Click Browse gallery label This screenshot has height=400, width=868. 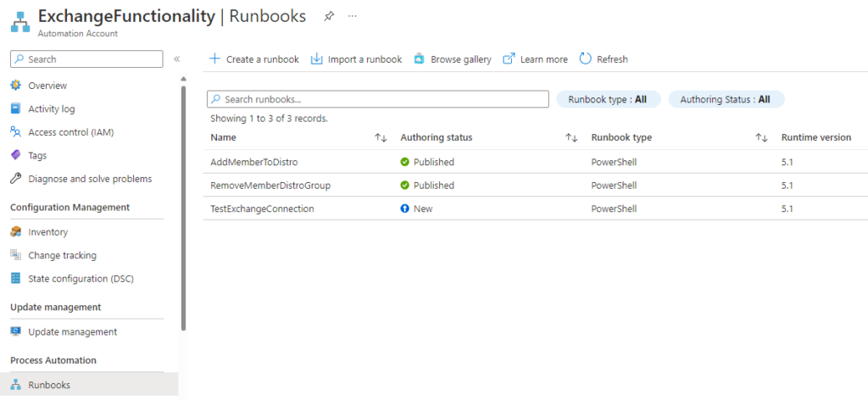click(x=460, y=59)
